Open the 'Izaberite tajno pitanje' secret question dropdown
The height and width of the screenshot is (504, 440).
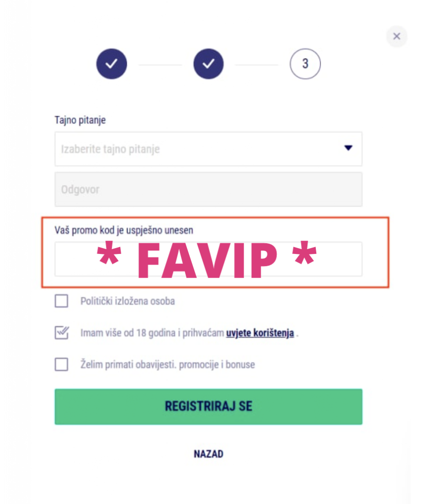(208, 149)
